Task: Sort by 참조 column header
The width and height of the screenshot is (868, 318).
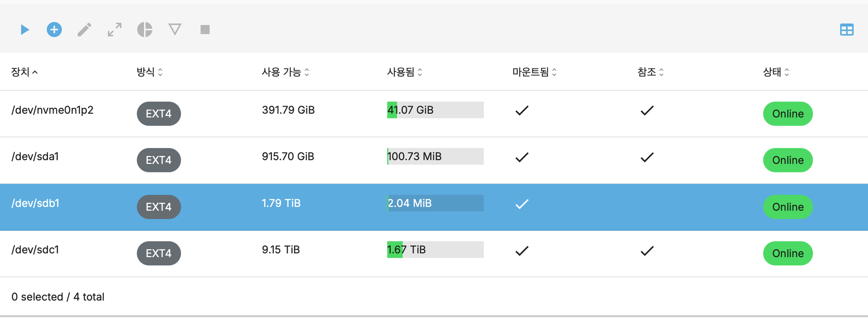Action: pos(651,72)
